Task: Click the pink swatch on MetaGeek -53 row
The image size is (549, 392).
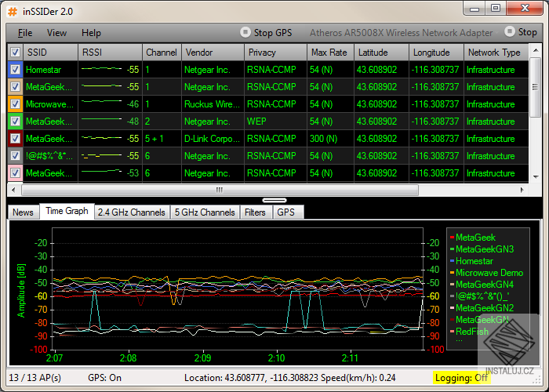Action: click(x=15, y=173)
